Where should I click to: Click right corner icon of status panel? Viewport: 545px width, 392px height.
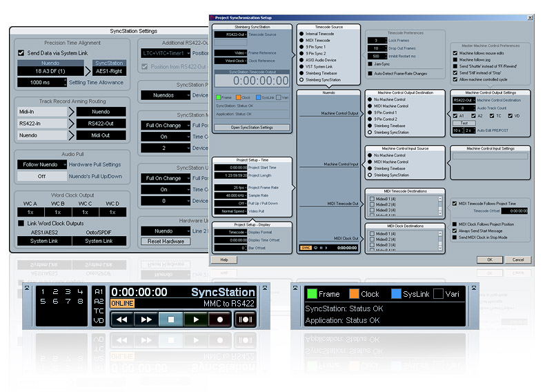pyautogui.click(x=474, y=288)
